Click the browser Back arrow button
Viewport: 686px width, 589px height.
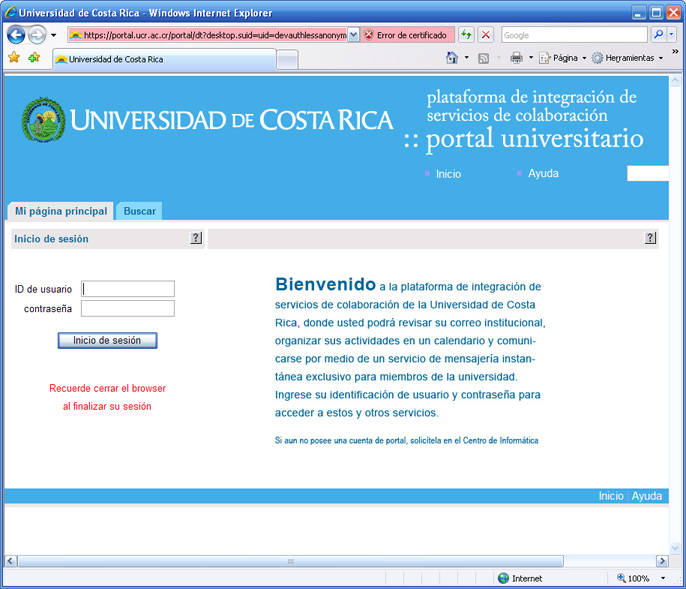pos(16,35)
